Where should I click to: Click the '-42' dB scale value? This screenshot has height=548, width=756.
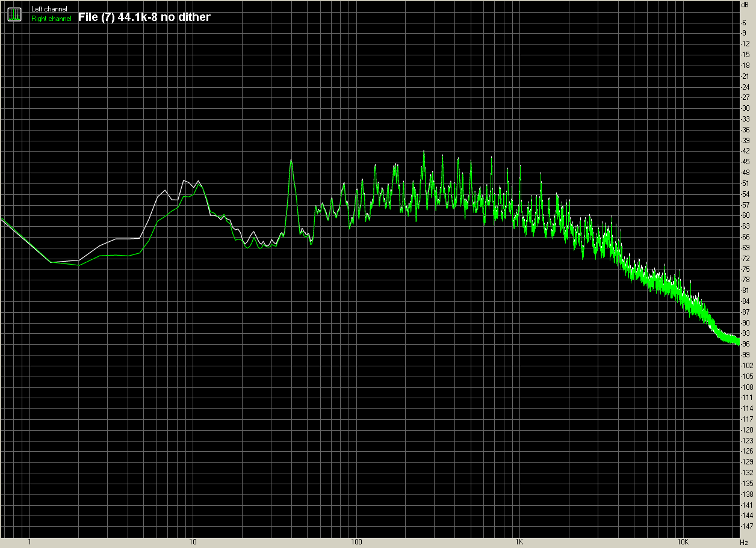click(x=745, y=151)
